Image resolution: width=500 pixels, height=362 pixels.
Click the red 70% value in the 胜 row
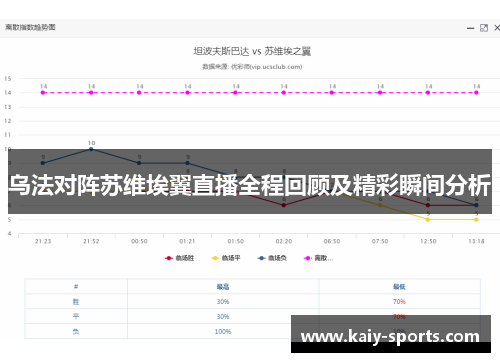(399, 301)
